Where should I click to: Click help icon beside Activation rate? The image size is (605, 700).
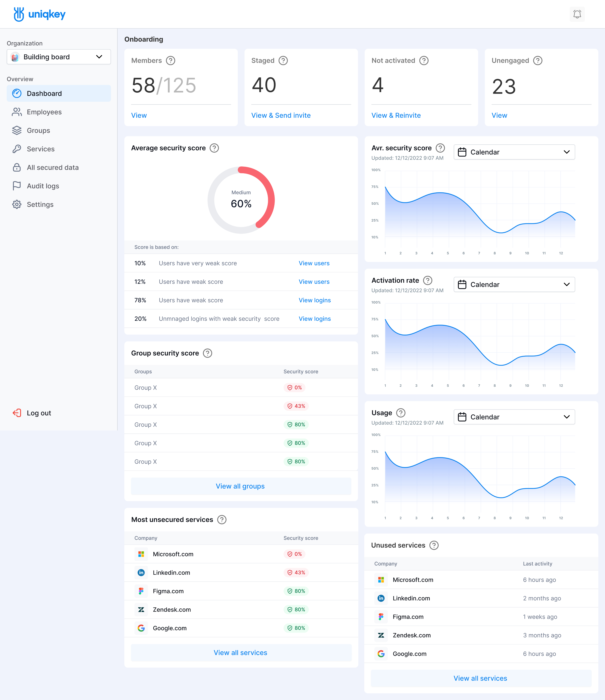[x=428, y=280]
